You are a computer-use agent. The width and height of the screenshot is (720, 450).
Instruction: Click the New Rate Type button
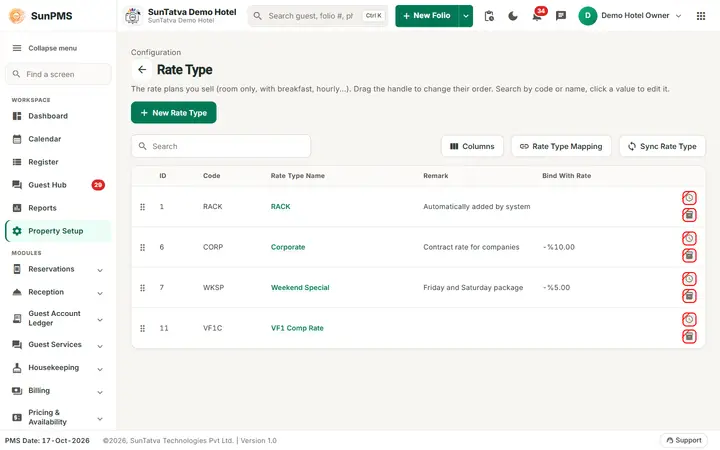(x=174, y=112)
